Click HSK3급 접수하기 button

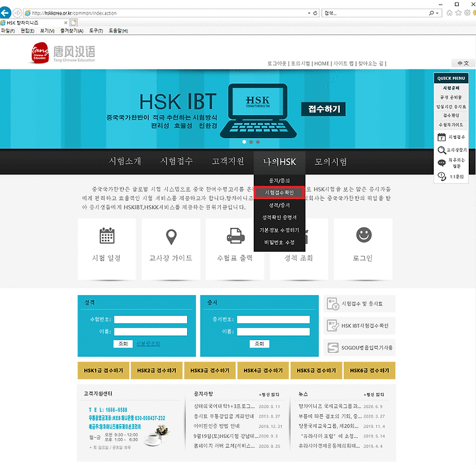click(210, 371)
